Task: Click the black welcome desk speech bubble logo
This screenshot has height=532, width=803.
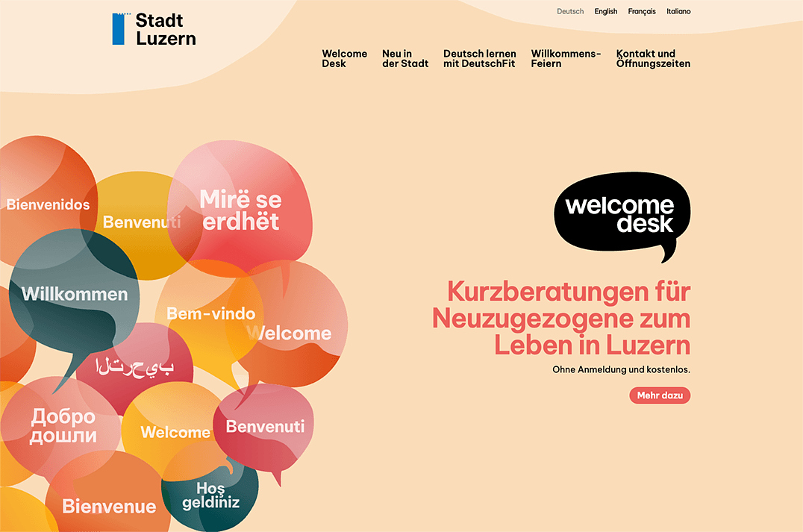Action: (x=622, y=216)
